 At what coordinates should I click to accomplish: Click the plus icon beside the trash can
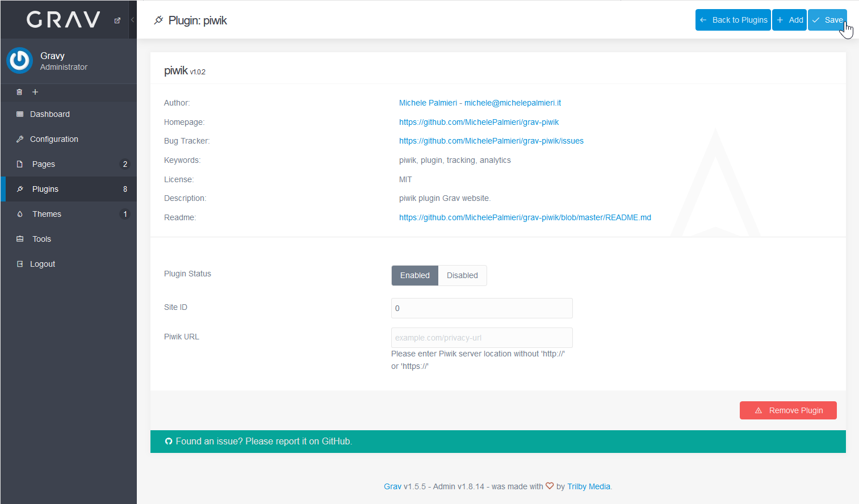[x=35, y=92]
